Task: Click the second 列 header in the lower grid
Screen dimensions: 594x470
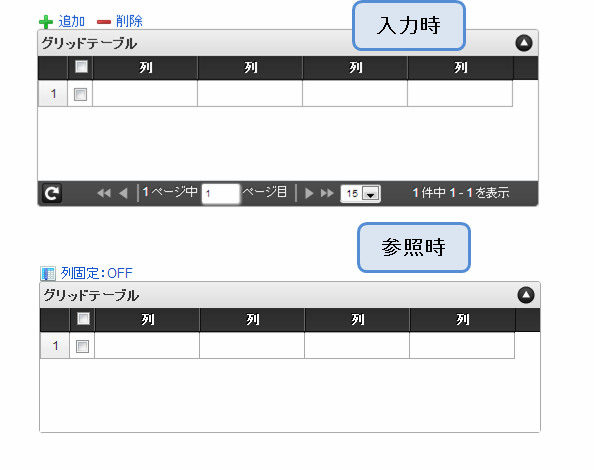Action: tap(253, 320)
